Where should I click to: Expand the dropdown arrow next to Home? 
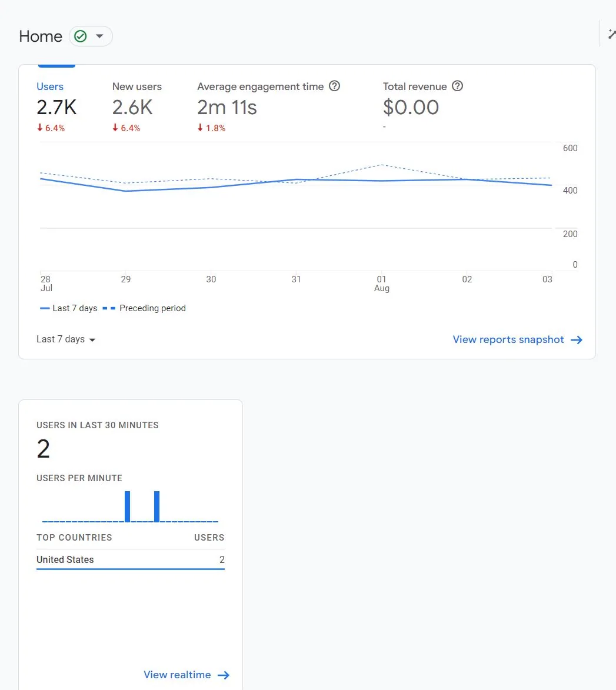(x=100, y=36)
